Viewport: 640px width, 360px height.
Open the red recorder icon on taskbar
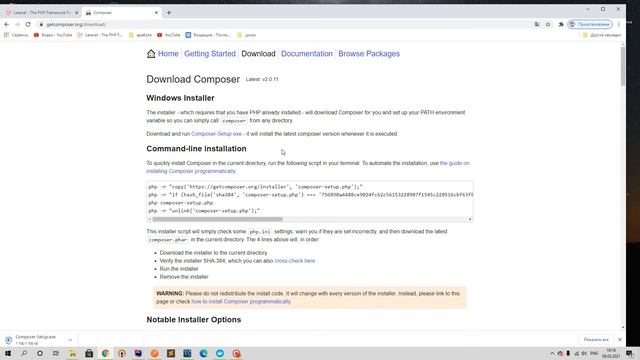click(236, 353)
